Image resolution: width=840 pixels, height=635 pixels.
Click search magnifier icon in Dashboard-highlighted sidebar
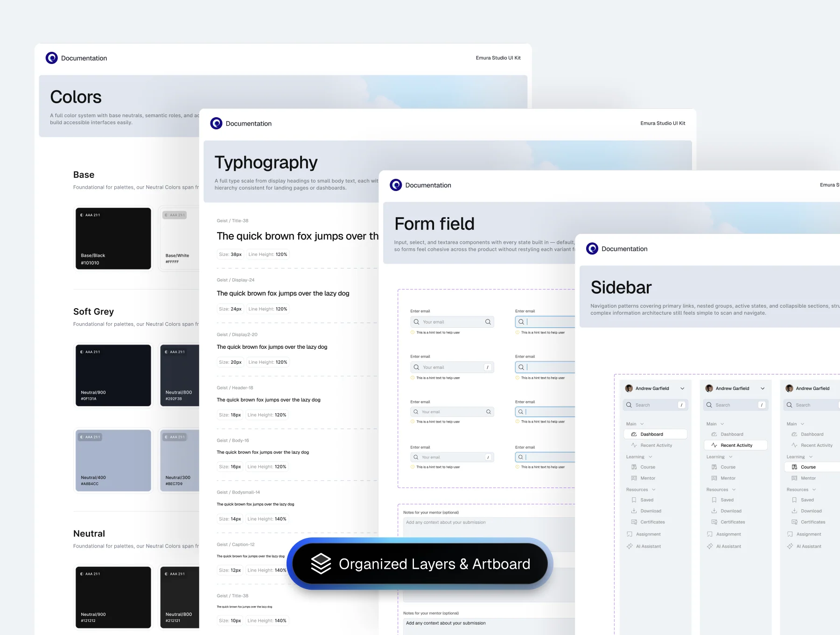pyautogui.click(x=629, y=405)
